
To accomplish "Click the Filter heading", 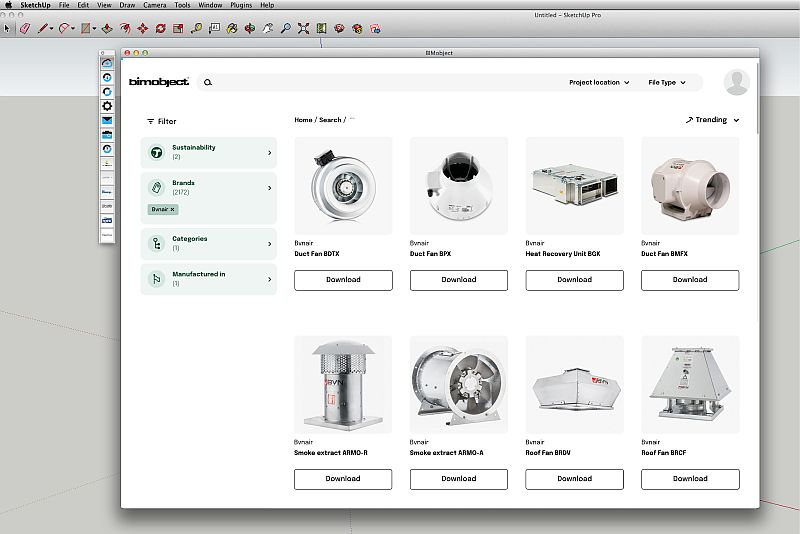I will (x=162, y=121).
